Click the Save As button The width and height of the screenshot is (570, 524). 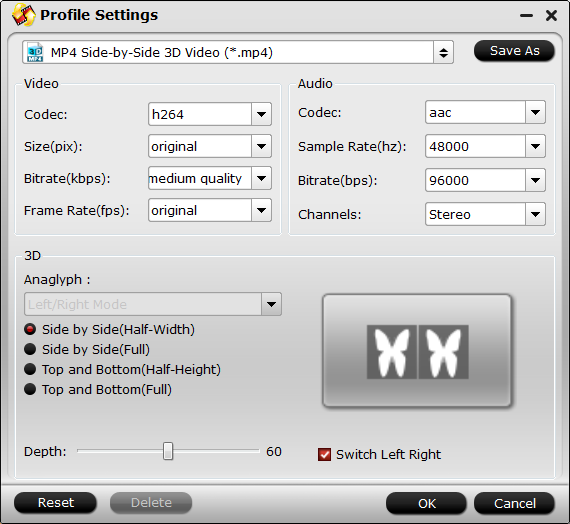pyautogui.click(x=514, y=51)
